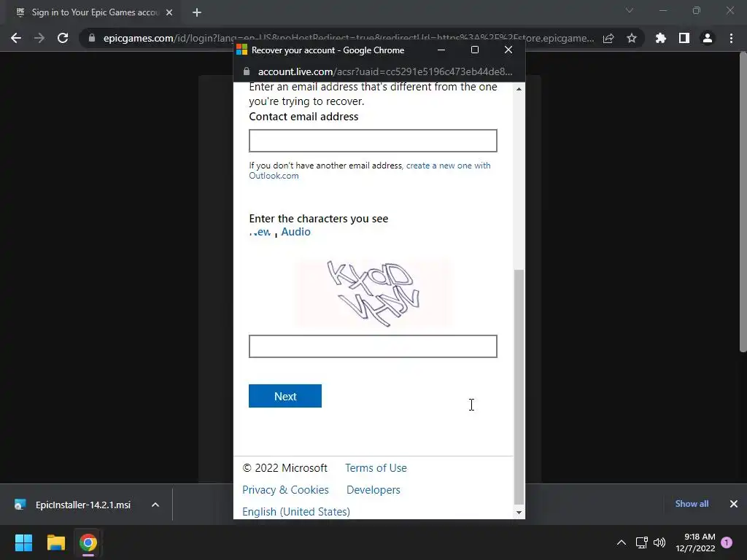Minimize the Recover your account popup
Image resolution: width=747 pixels, height=560 pixels.
click(x=441, y=50)
